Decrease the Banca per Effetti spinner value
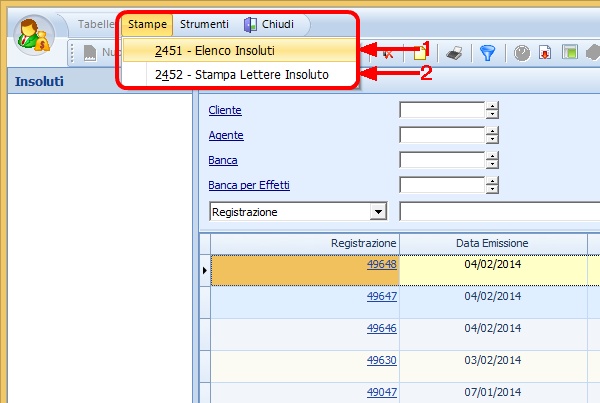The width and height of the screenshot is (600, 403). coord(492,188)
